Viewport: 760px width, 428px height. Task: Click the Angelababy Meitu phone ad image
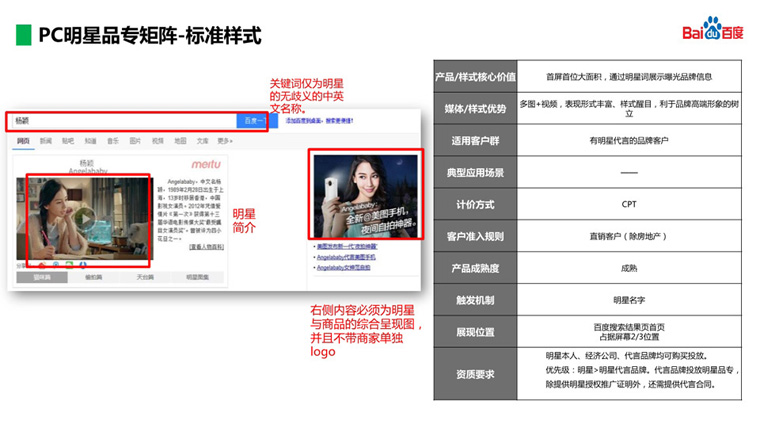pyautogui.click(x=365, y=195)
